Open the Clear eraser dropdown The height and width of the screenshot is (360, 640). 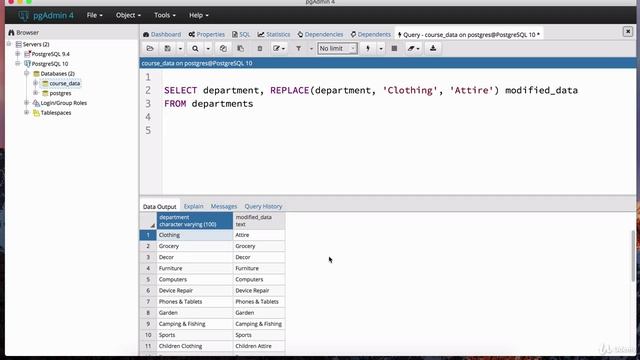413,49
